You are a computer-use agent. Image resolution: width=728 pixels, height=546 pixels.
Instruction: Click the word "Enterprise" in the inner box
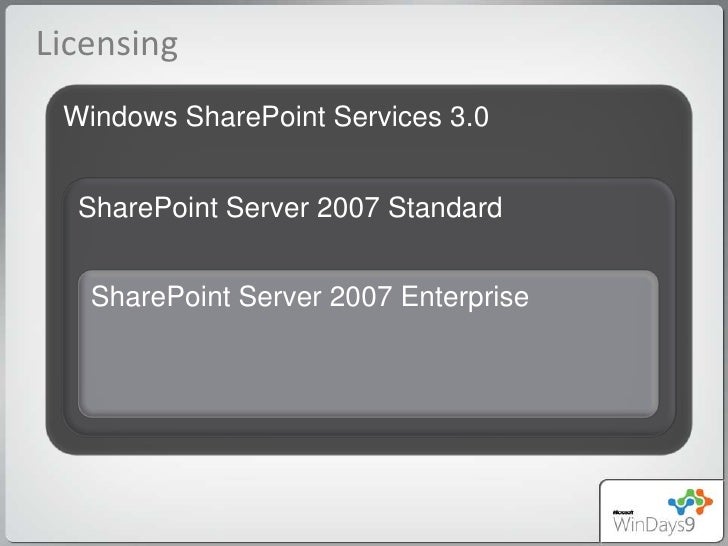(x=465, y=297)
